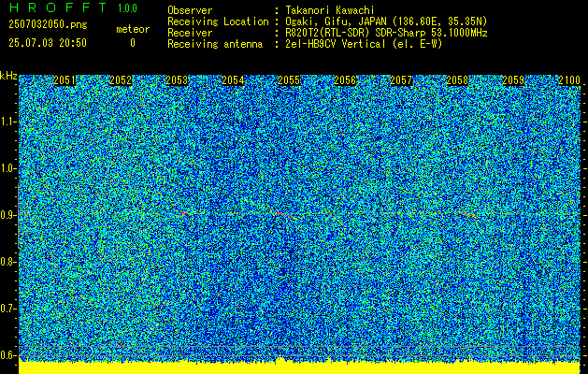Click the date 25.07.03 20:50
This screenshot has height=374, width=588.
(48, 43)
